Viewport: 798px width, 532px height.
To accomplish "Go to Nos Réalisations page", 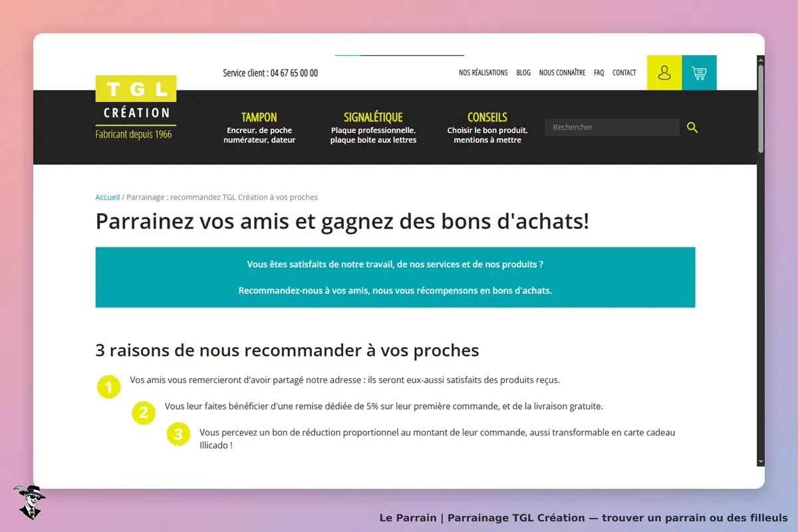I will coord(483,72).
